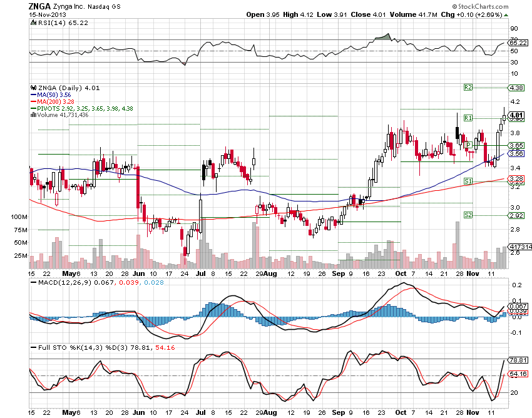
Task: Click the 3.65 pivot price tag
Action: click(516, 146)
